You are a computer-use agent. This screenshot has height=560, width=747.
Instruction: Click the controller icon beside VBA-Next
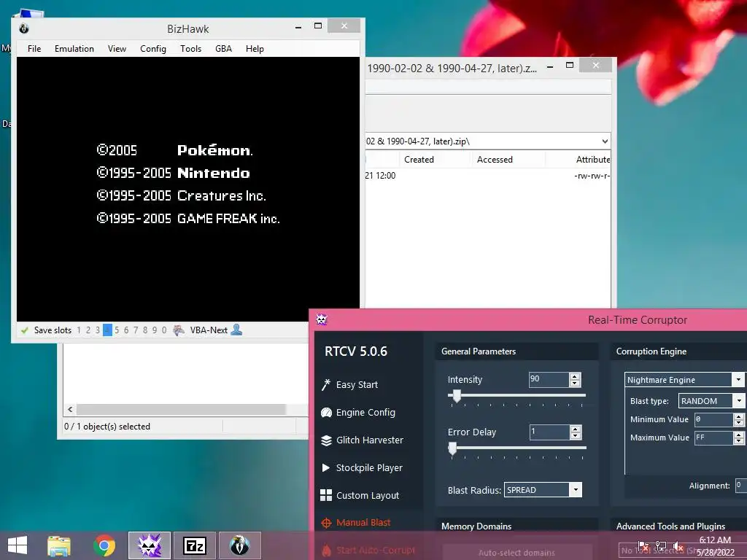pyautogui.click(x=179, y=330)
